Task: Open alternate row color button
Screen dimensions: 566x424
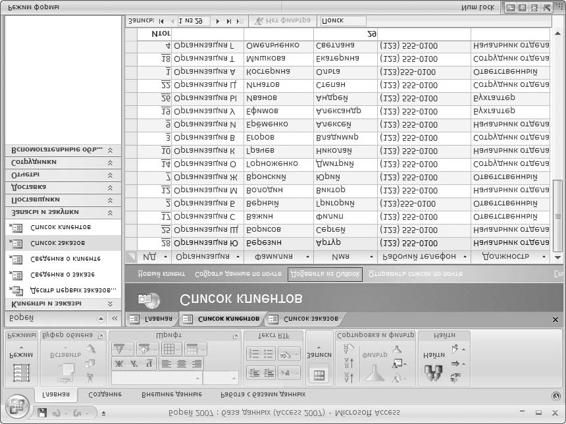Action: point(195,349)
